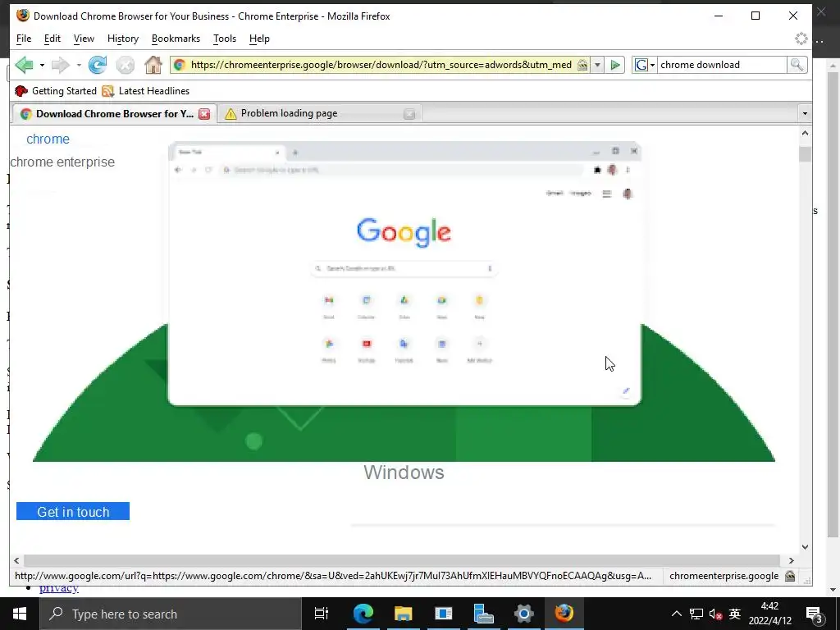Go back with the green Back arrow
Image resolution: width=840 pixels, height=630 pixels.
pos(24,65)
